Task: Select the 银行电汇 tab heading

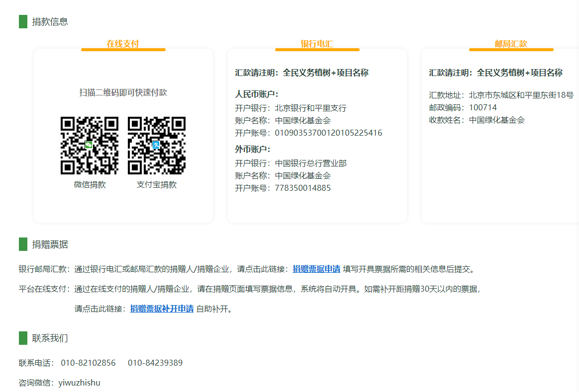Action: tap(317, 44)
